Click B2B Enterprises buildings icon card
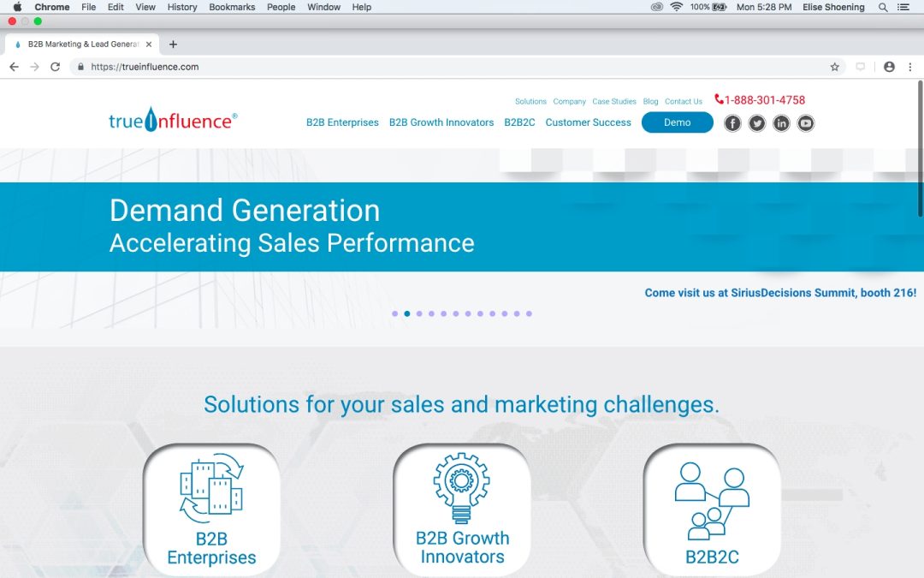This screenshot has height=578, width=924. click(211, 510)
